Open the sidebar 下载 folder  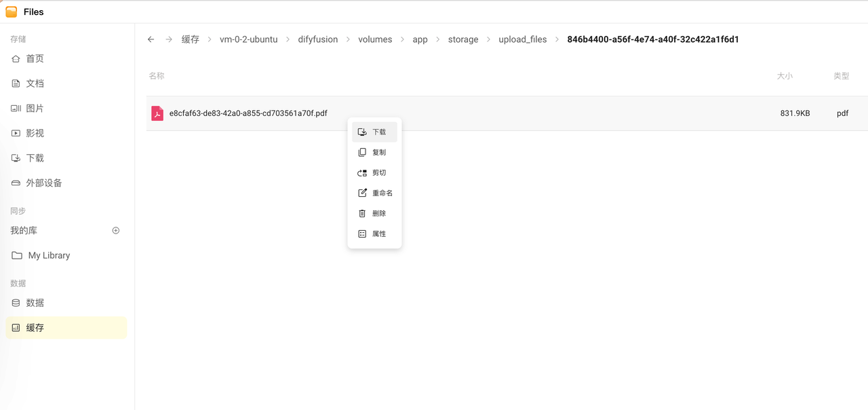[35, 158]
